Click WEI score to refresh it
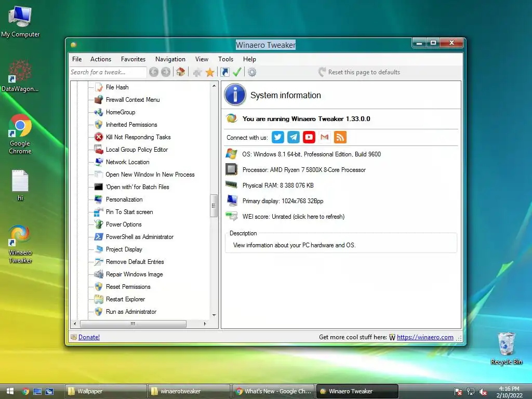The height and width of the screenshot is (399, 532). click(x=294, y=217)
